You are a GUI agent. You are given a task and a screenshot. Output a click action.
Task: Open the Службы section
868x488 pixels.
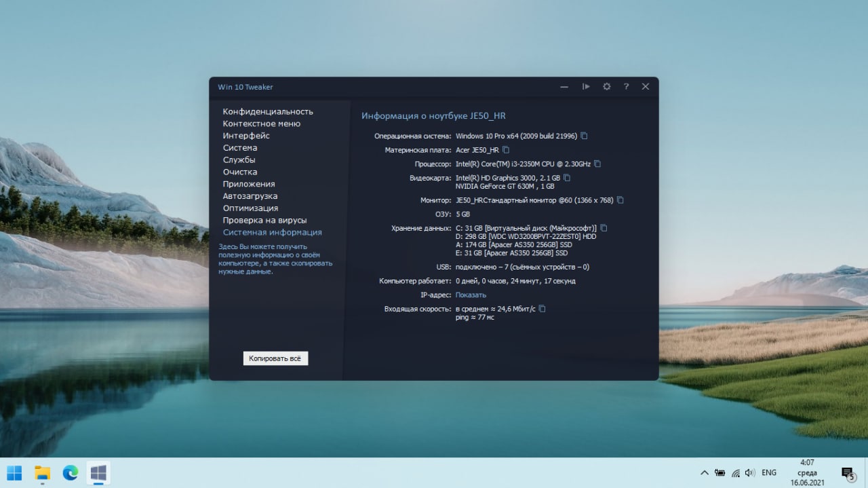[x=239, y=160]
